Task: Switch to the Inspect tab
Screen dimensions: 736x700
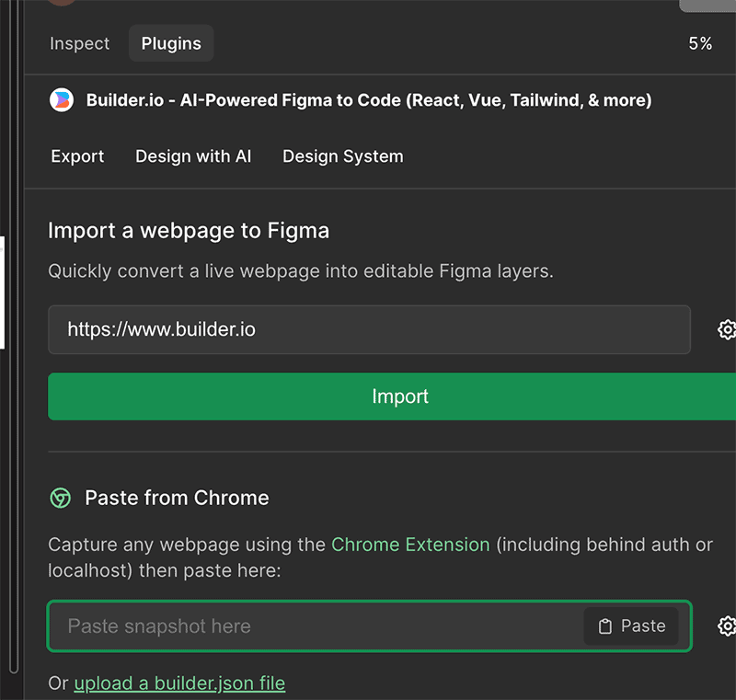Action: [79, 43]
